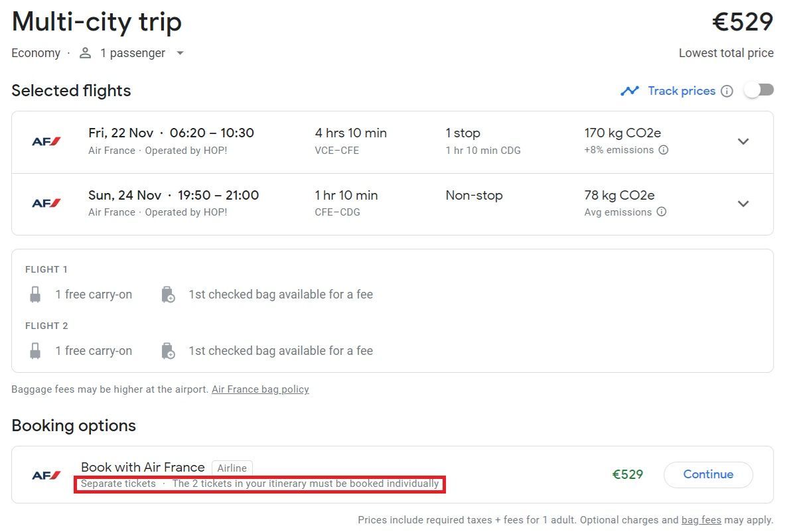Select the Fri, 22 Nov flight row

pyautogui.click(x=372, y=141)
